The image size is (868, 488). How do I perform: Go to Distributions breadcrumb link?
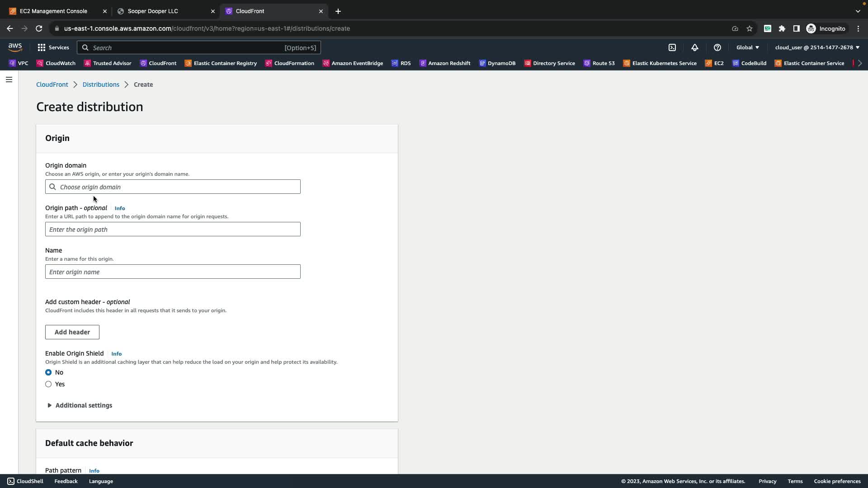pos(101,84)
